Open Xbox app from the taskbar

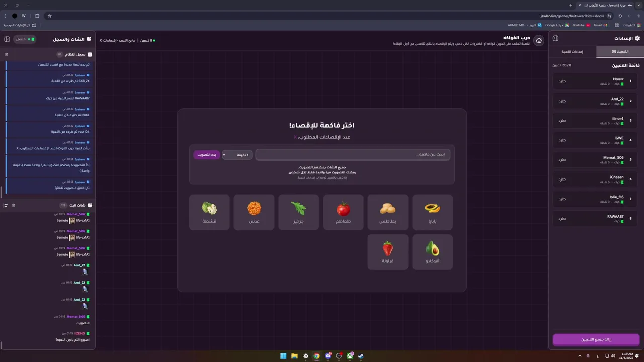[350, 356]
